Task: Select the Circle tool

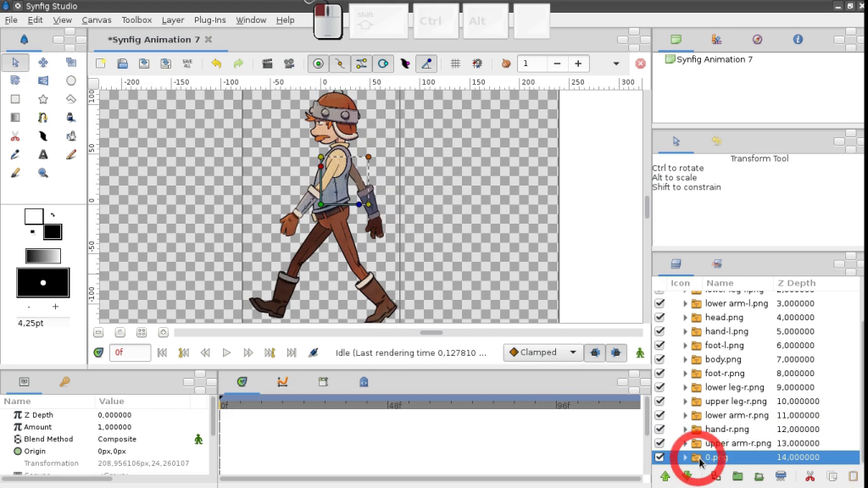Action: point(71,80)
